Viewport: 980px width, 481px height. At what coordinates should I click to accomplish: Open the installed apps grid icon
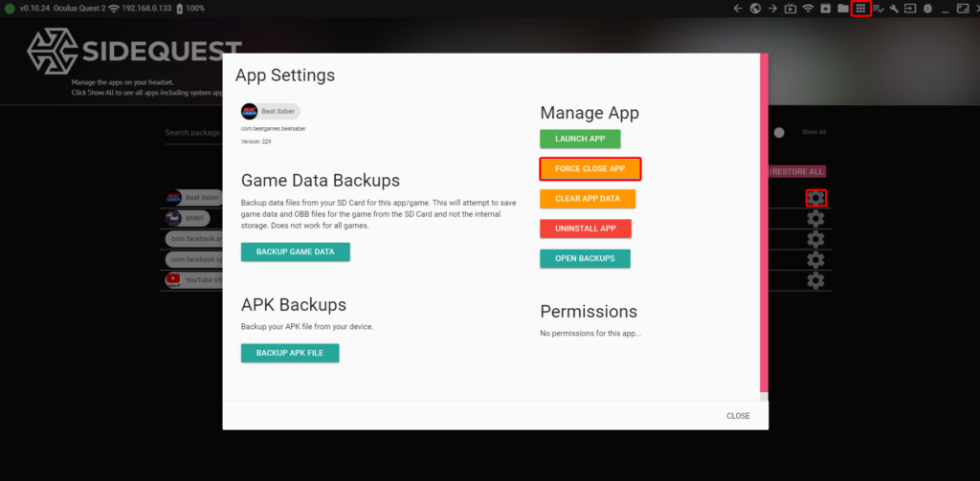860,9
